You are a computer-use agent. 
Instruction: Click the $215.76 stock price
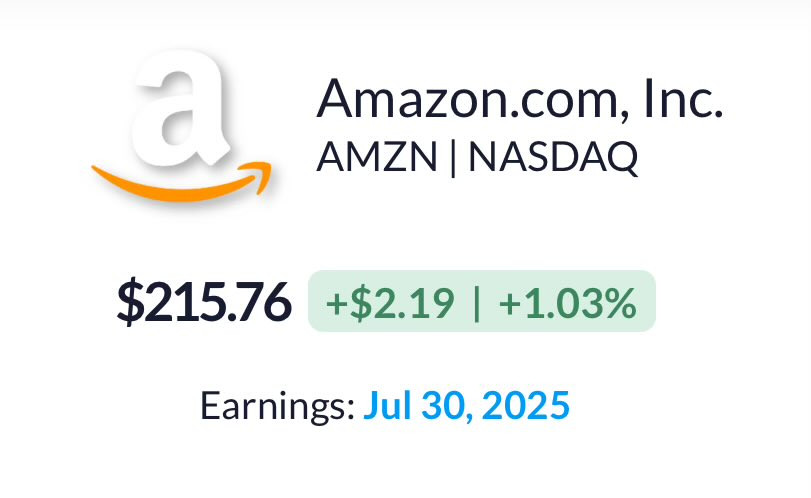click(x=204, y=301)
